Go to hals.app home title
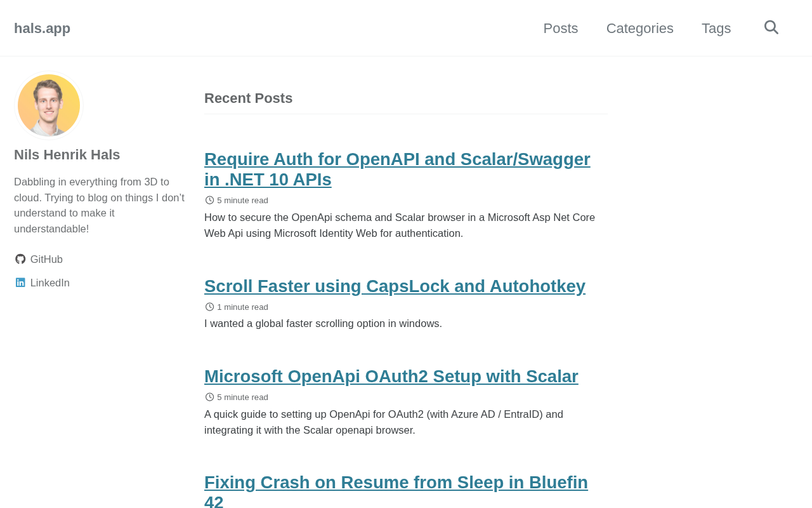 click(42, 28)
